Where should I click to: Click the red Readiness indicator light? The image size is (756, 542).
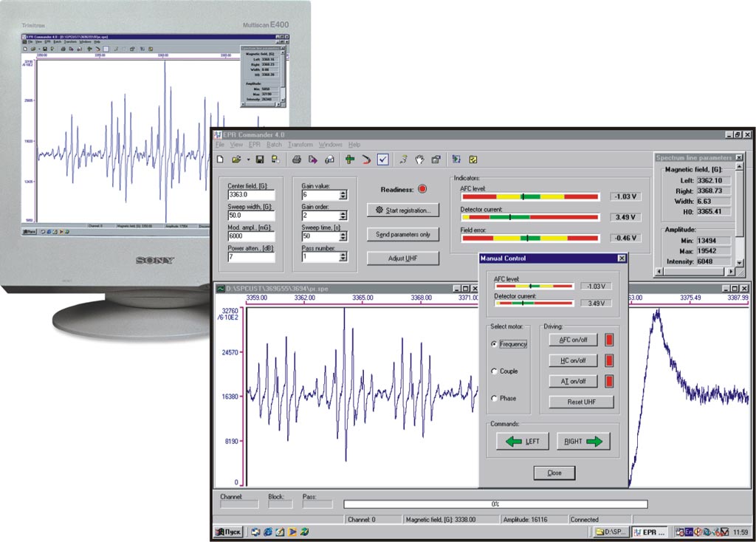coord(422,189)
